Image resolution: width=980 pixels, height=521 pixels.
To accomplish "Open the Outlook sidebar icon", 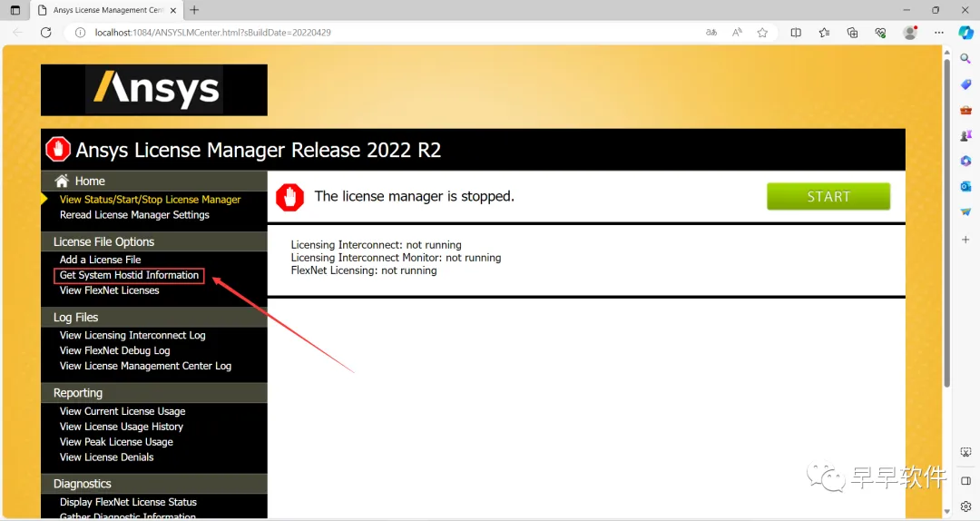I will (x=965, y=186).
